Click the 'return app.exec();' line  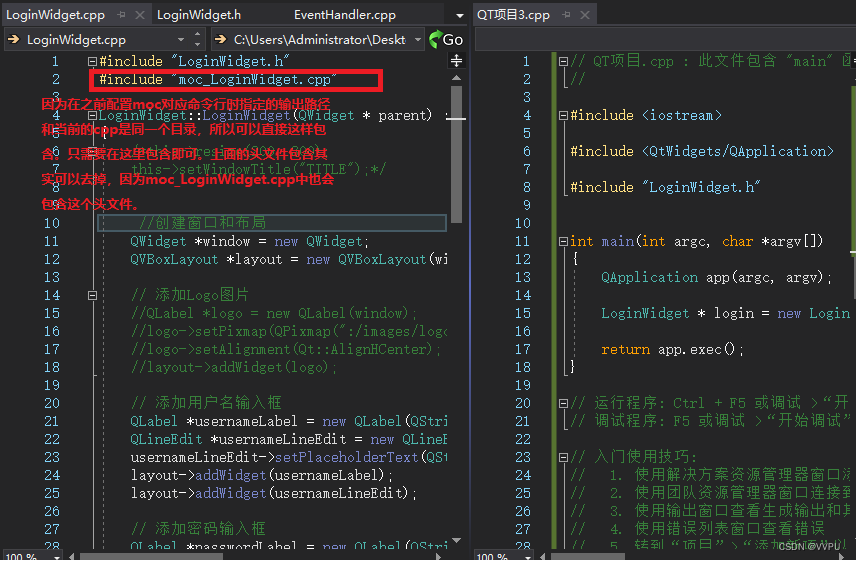[672, 349]
